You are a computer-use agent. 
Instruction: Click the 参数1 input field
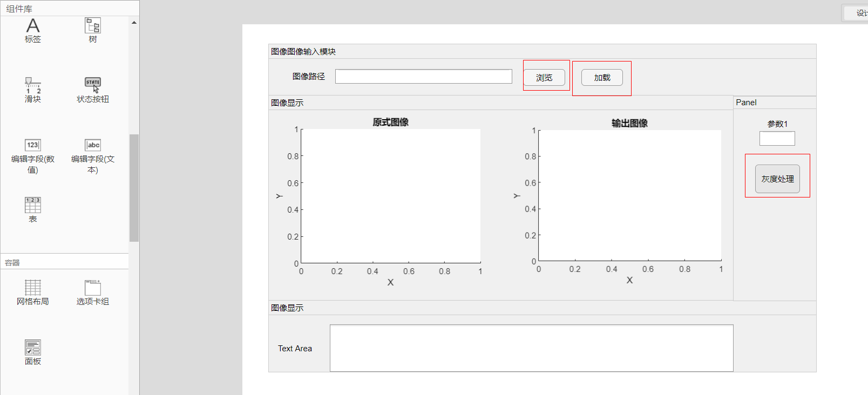777,139
